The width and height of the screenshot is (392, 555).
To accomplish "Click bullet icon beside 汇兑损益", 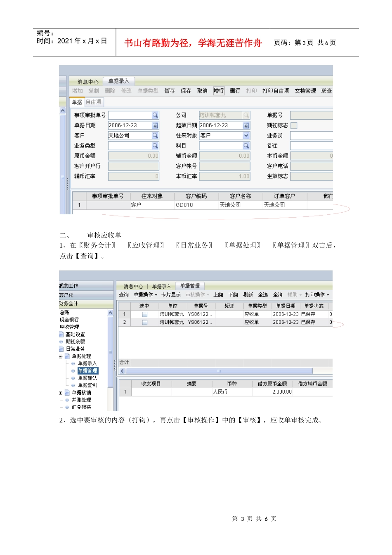I will tap(67, 407).
